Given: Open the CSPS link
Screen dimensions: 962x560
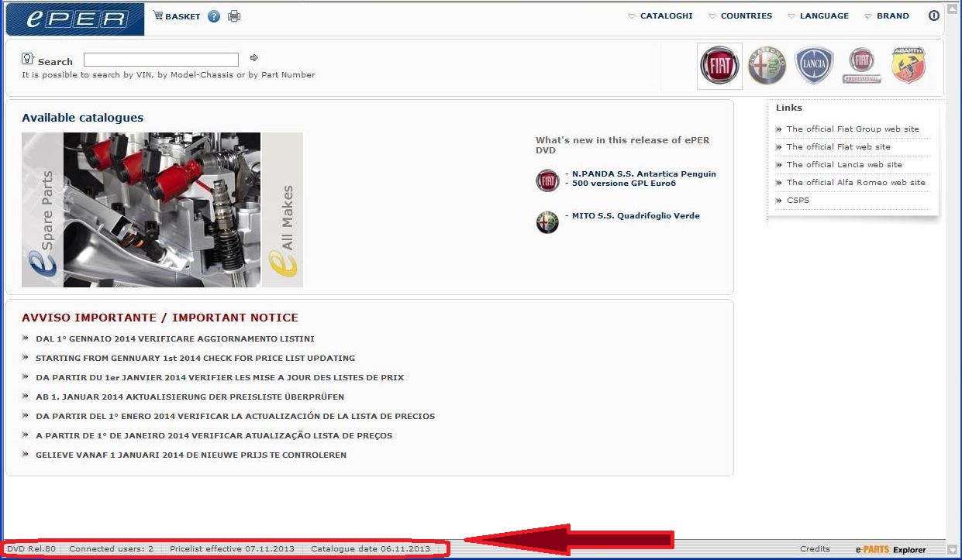Looking at the screenshot, I should tap(798, 201).
